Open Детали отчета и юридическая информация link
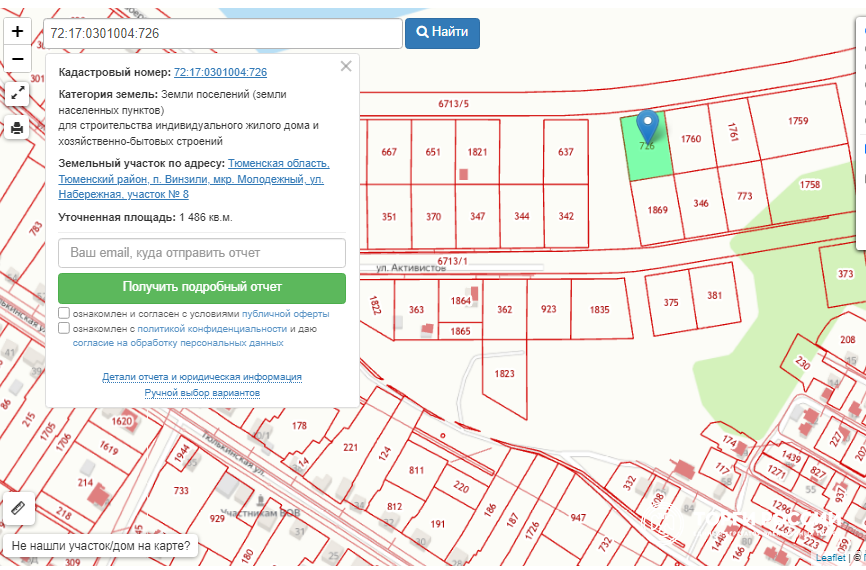The image size is (866, 570). 202,377
